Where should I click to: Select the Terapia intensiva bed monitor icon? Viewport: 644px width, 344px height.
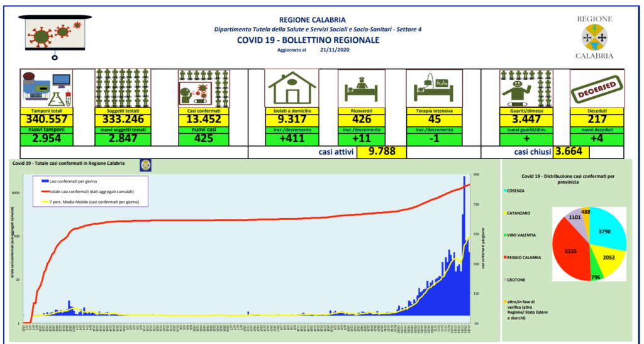431,88
